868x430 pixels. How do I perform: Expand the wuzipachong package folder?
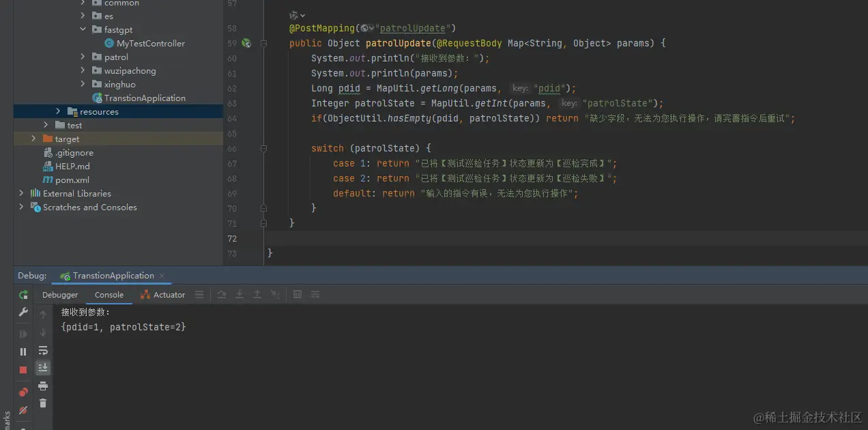83,70
